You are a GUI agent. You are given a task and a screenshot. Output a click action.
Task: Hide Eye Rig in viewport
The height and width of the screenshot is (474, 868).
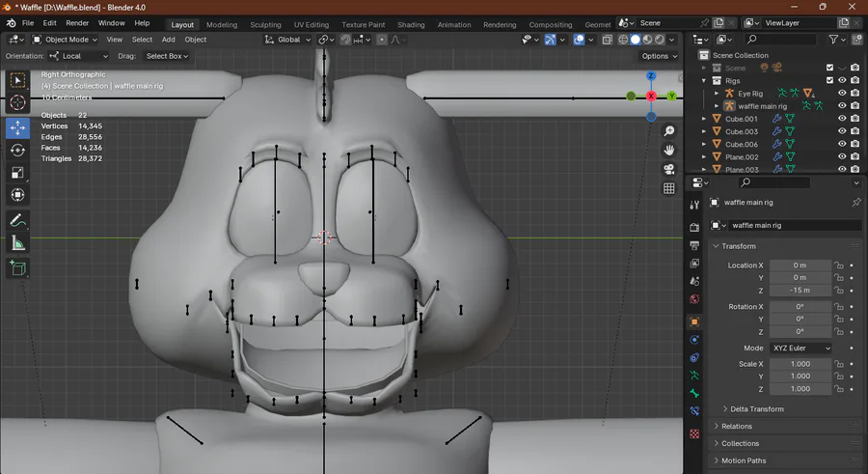(x=842, y=93)
